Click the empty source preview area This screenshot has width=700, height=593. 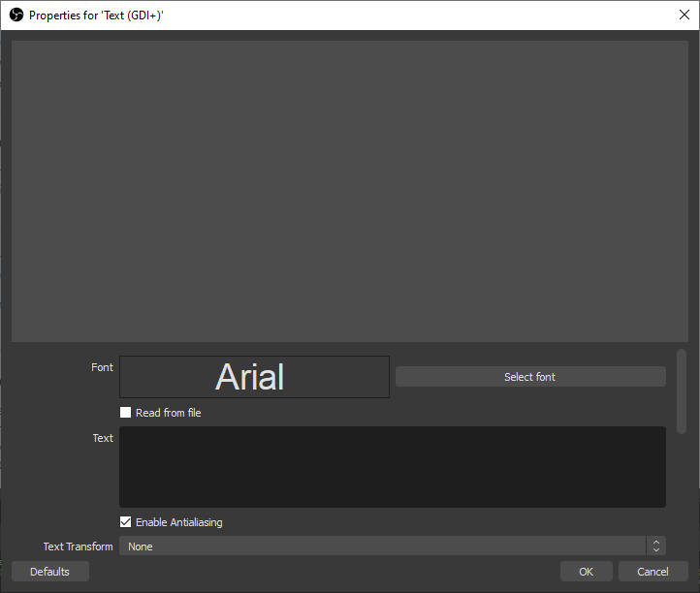point(350,192)
